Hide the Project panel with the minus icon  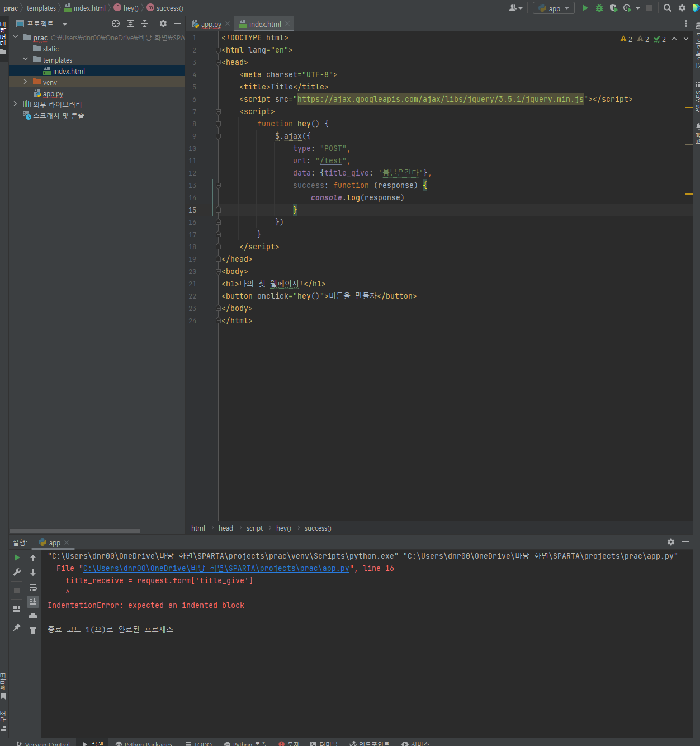(178, 23)
